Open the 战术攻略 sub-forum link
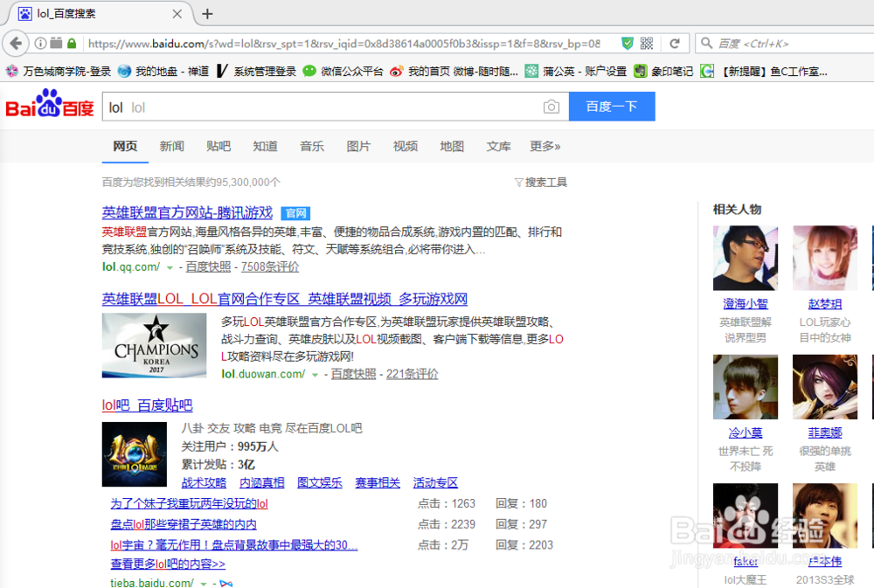The height and width of the screenshot is (588, 874). (x=204, y=482)
